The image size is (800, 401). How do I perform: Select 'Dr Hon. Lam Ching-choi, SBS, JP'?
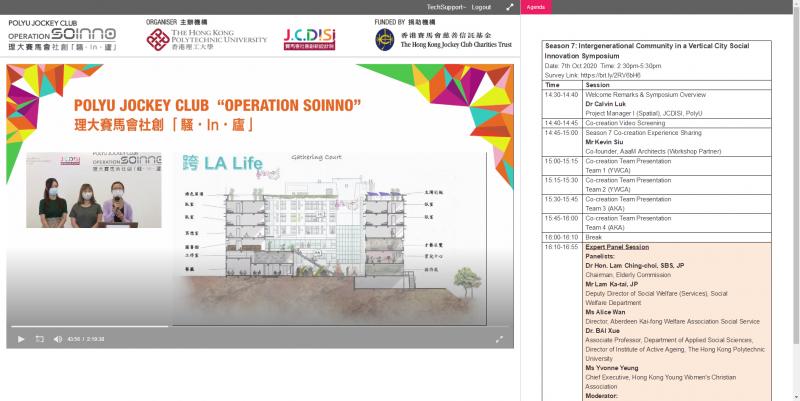tap(635, 266)
